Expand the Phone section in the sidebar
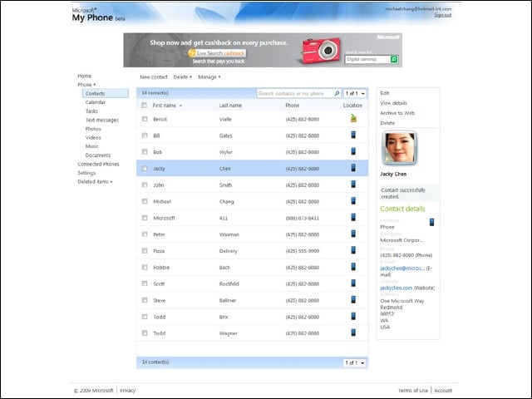The image size is (532, 399). click(86, 85)
